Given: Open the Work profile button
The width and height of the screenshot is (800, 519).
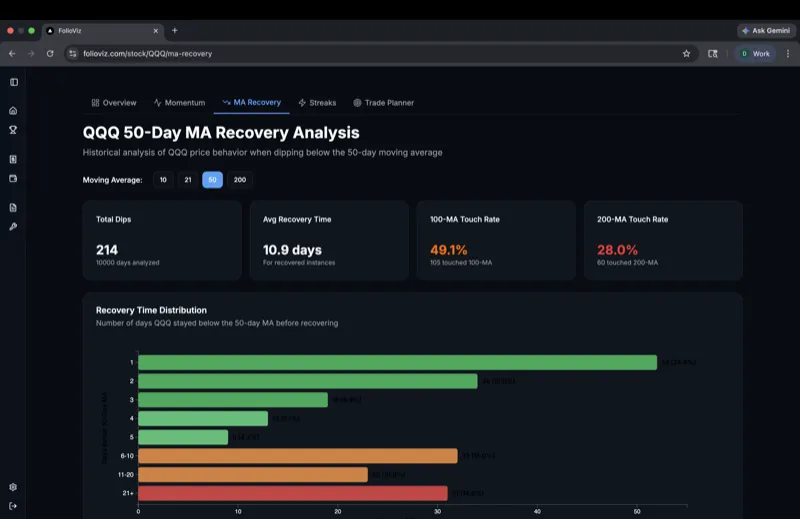Looking at the screenshot, I should click(x=755, y=54).
